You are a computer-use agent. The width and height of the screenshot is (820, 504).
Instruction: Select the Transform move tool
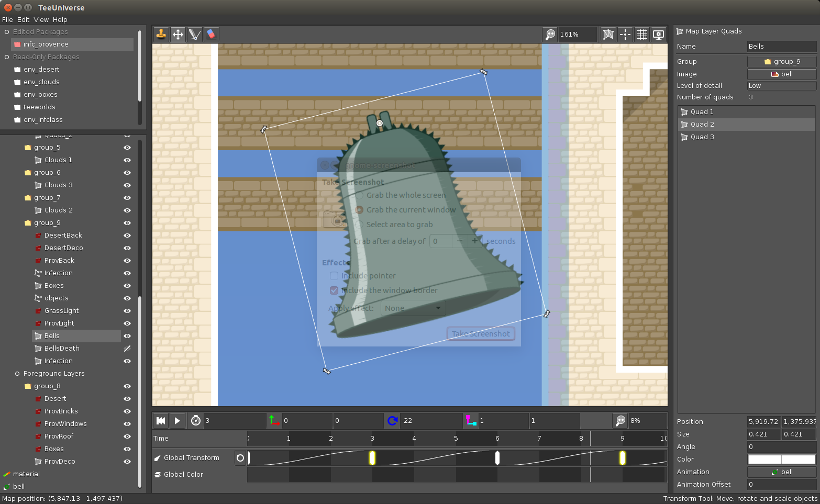pos(178,35)
